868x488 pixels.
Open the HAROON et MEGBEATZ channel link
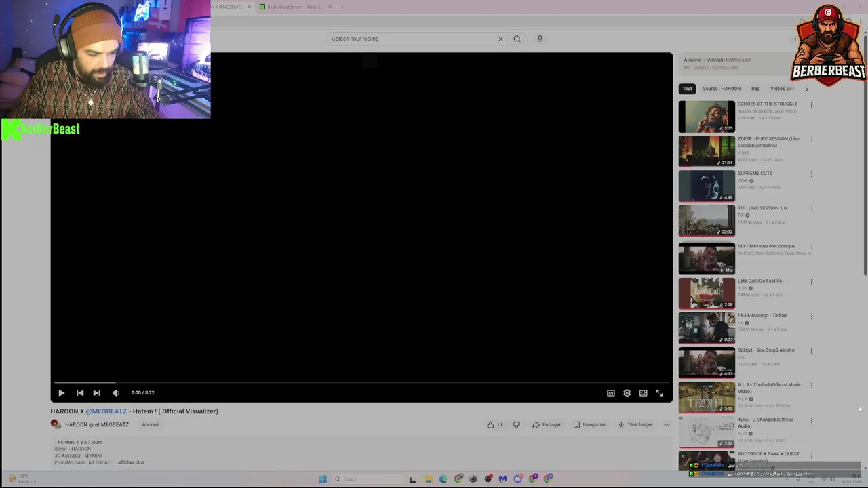pyautogui.click(x=96, y=424)
